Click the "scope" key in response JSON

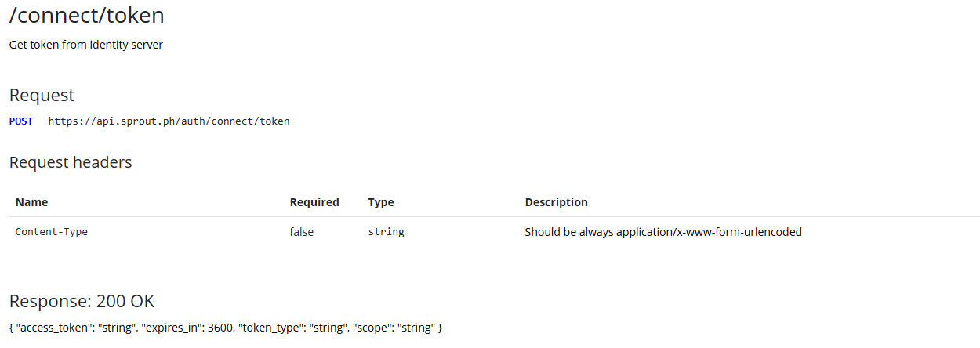pyautogui.click(x=374, y=328)
